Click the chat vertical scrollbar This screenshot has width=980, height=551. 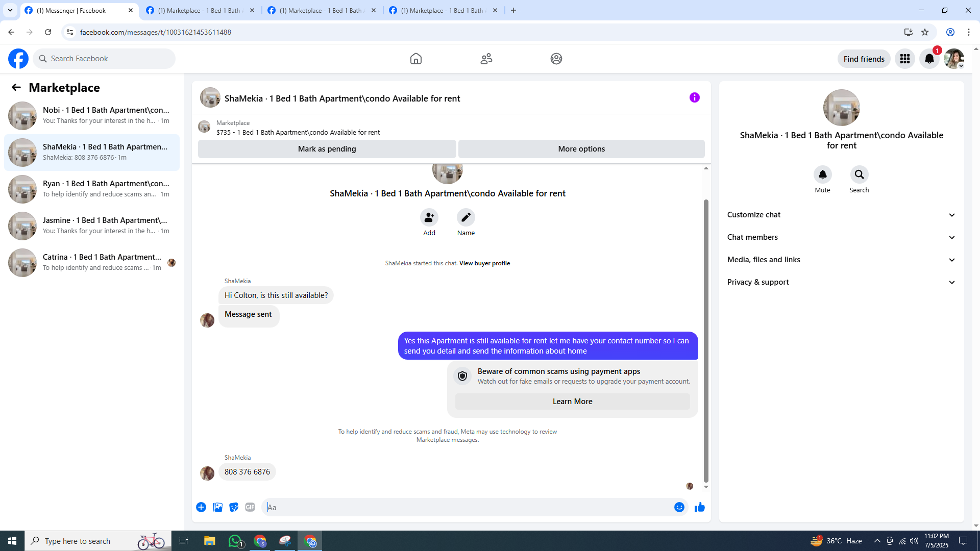(706, 340)
